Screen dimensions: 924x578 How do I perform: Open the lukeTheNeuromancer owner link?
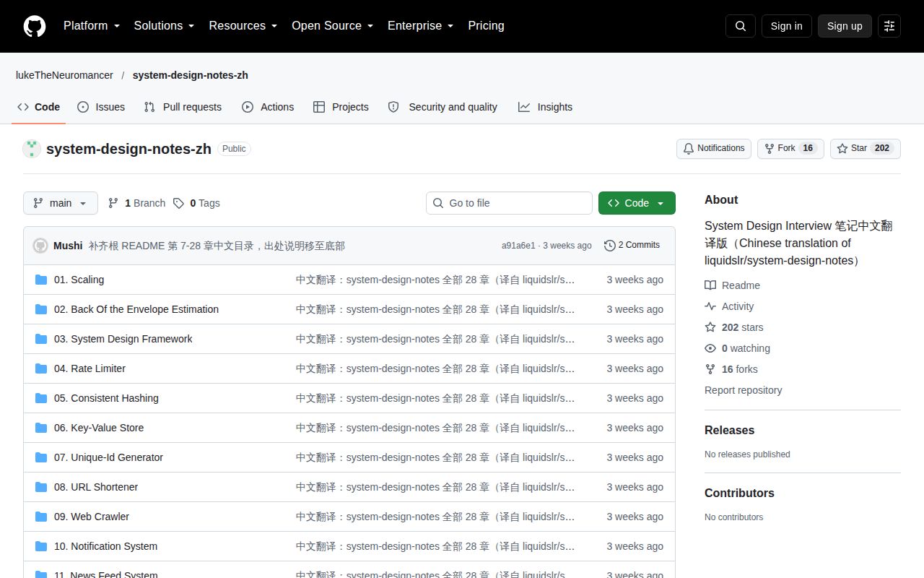point(64,75)
